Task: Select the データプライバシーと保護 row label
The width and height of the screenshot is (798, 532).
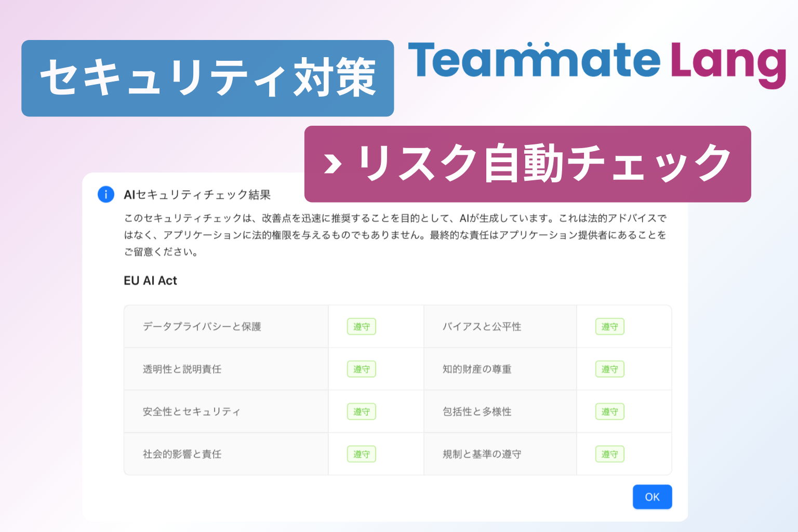Action: 202,327
